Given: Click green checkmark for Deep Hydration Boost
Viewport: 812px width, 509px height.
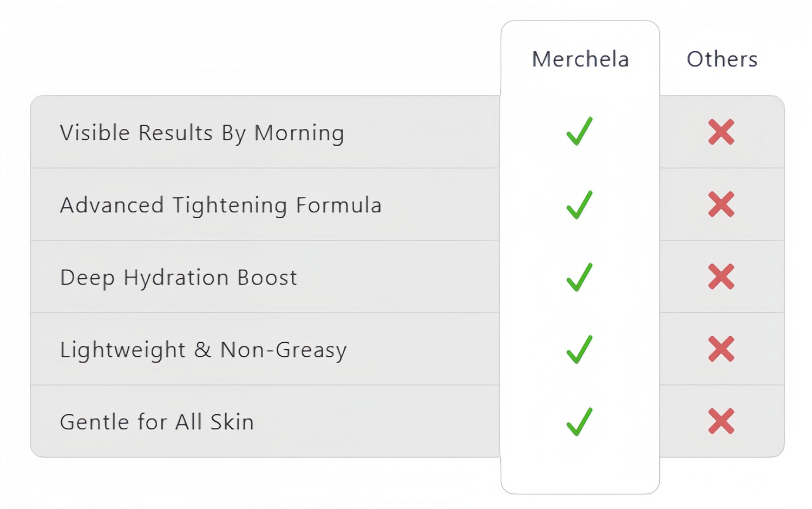Looking at the screenshot, I should [x=579, y=277].
